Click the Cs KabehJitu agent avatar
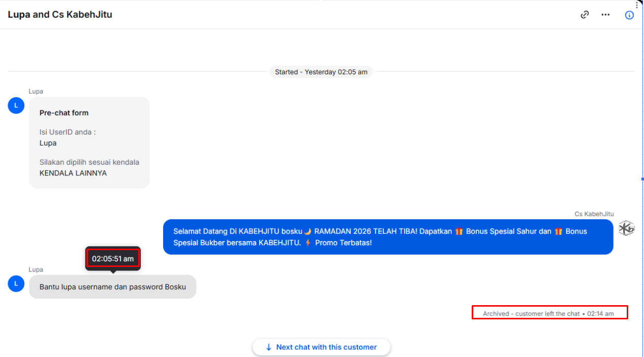This screenshot has width=644, height=357. click(626, 228)
